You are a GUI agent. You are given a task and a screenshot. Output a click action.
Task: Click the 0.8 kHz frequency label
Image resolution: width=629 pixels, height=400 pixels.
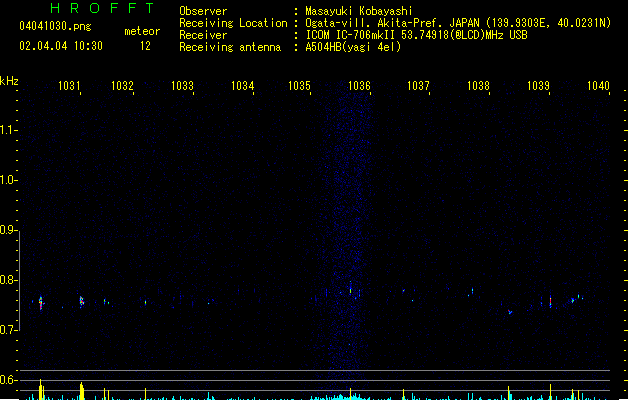[7, 280]
